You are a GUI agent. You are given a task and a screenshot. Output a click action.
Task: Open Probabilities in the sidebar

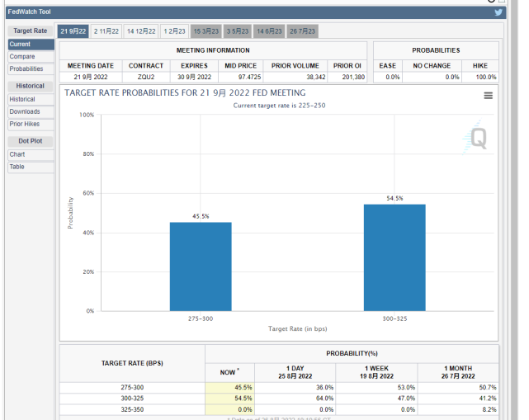coord(26,68)
